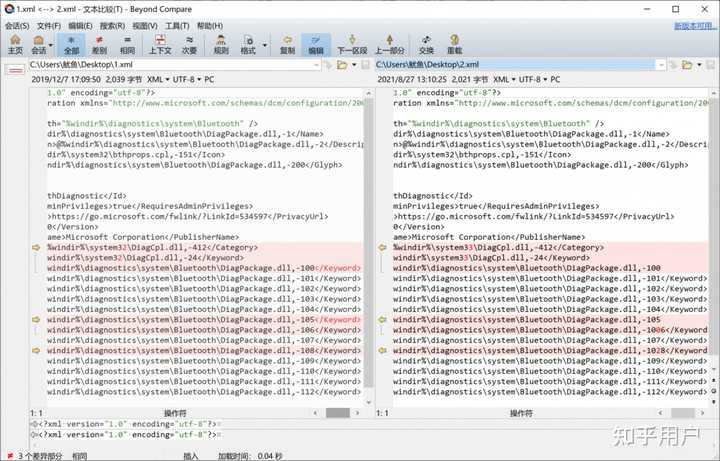The width and height of the screenshot is (720, 461).
Task: Expand right open-folder dropdown arrow
Action: click(x=699, y=65)
